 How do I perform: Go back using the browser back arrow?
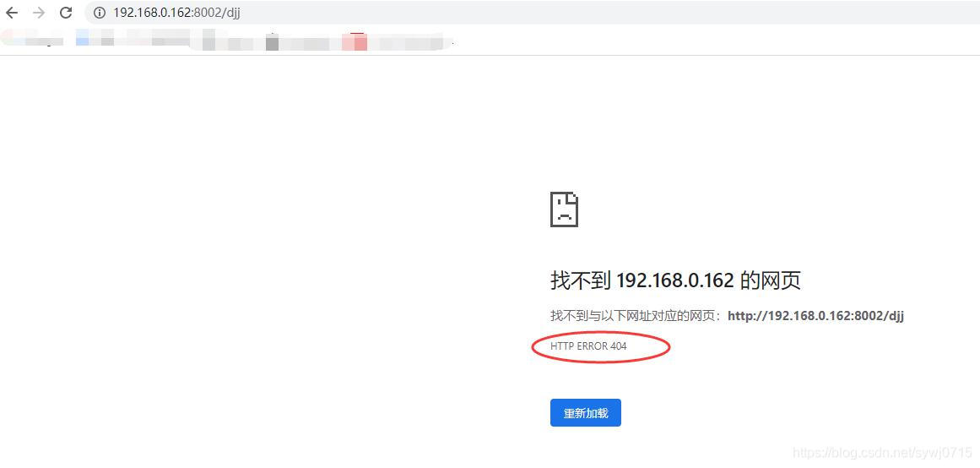(12, 13)
